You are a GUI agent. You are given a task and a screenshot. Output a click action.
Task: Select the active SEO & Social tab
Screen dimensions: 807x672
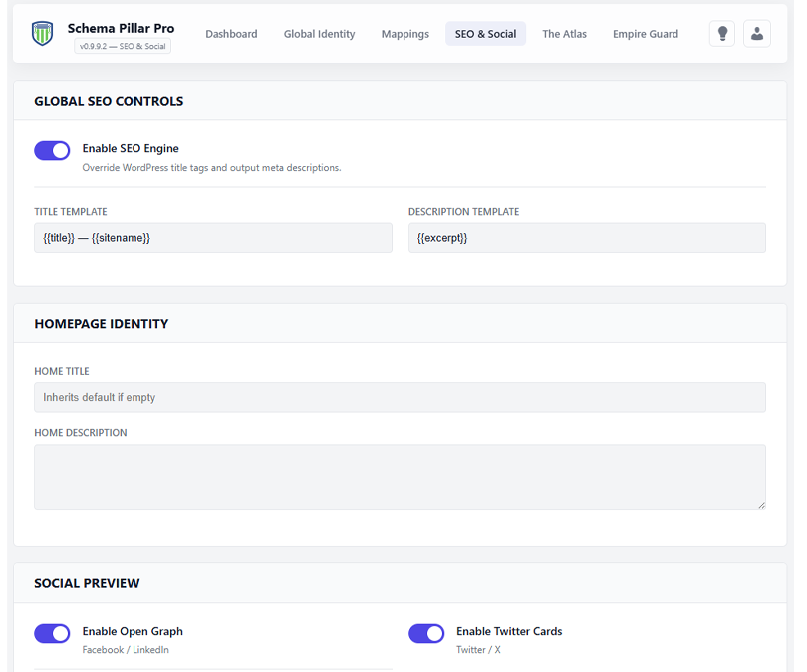tap(485, 33)
